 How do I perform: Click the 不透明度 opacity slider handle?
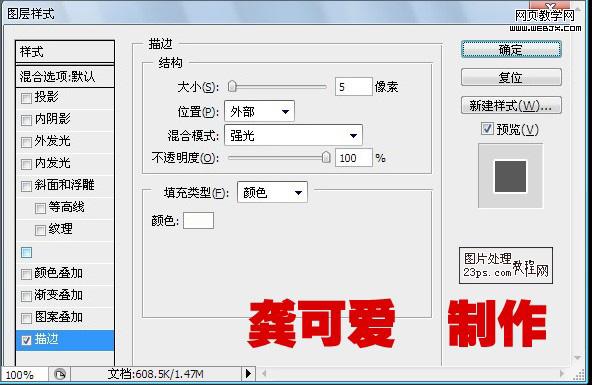(x=326, y=157)
